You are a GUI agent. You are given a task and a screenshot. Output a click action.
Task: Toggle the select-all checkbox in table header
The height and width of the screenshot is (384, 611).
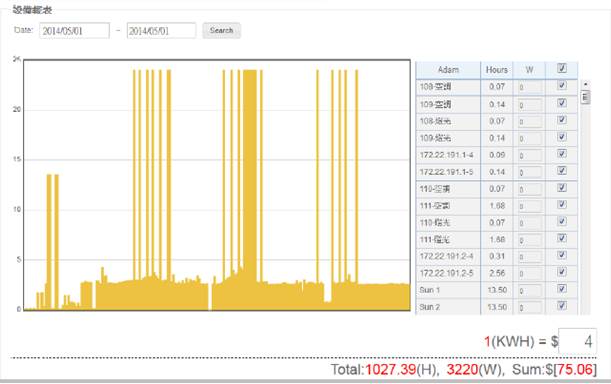(562, 69)
